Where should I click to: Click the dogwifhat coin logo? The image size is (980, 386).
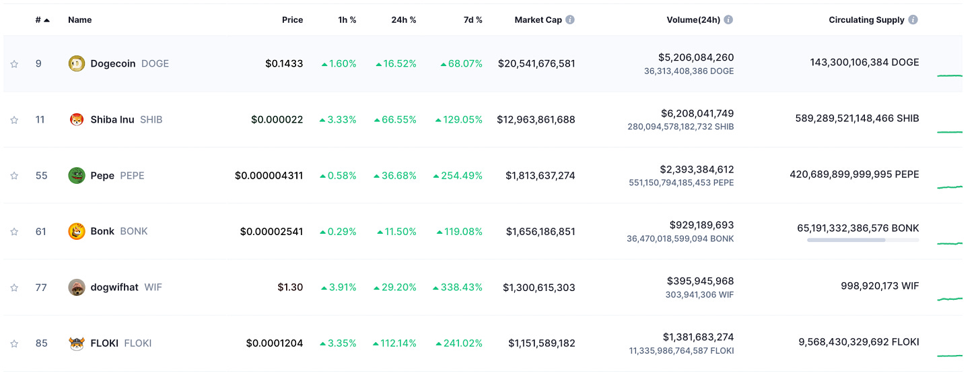[x=77, y=287]
